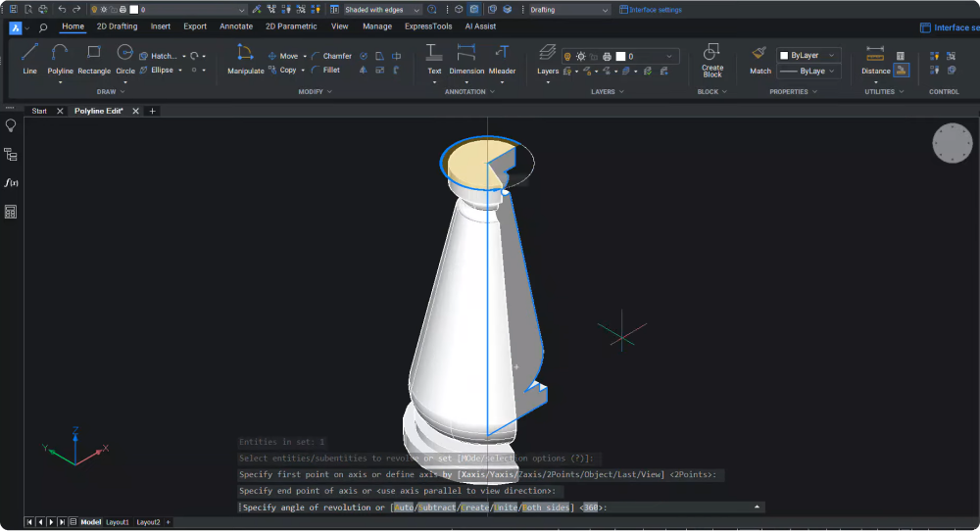Open the Layout1 tab

tap(118, 522)
